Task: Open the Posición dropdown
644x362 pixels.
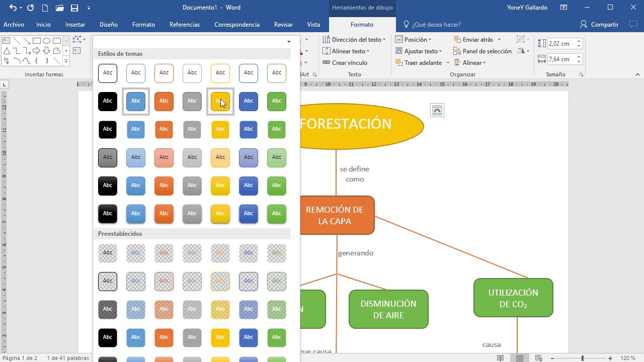Action: click(x=413, y=39)
